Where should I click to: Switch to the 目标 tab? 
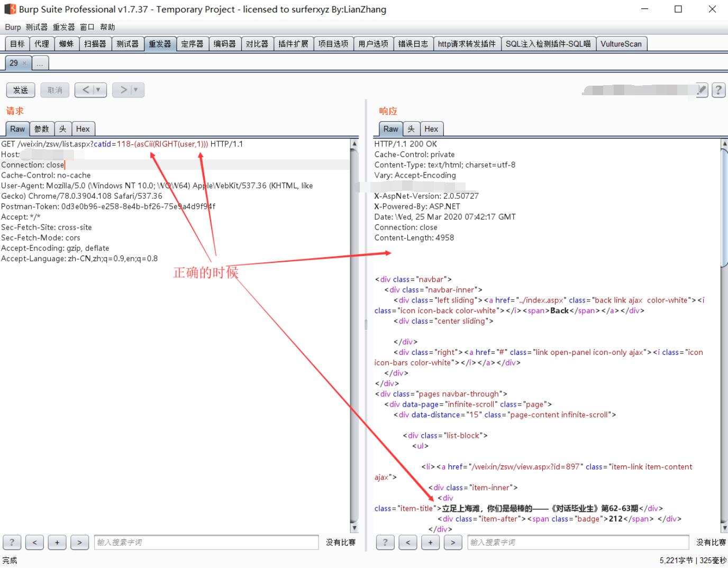point(17,44)
